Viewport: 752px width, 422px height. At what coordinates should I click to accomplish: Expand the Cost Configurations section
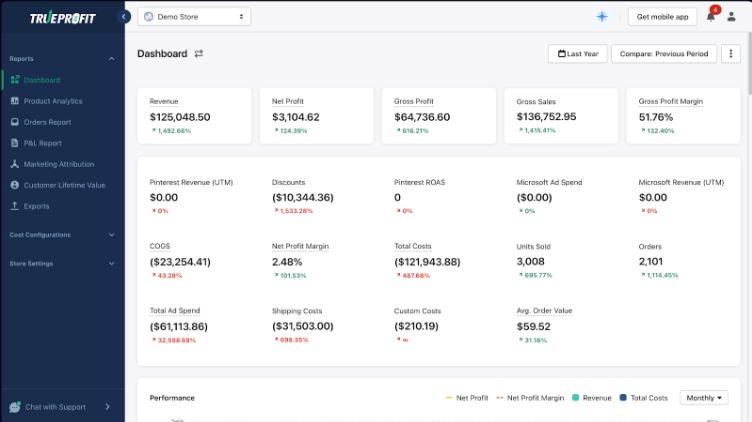point(60,235)
